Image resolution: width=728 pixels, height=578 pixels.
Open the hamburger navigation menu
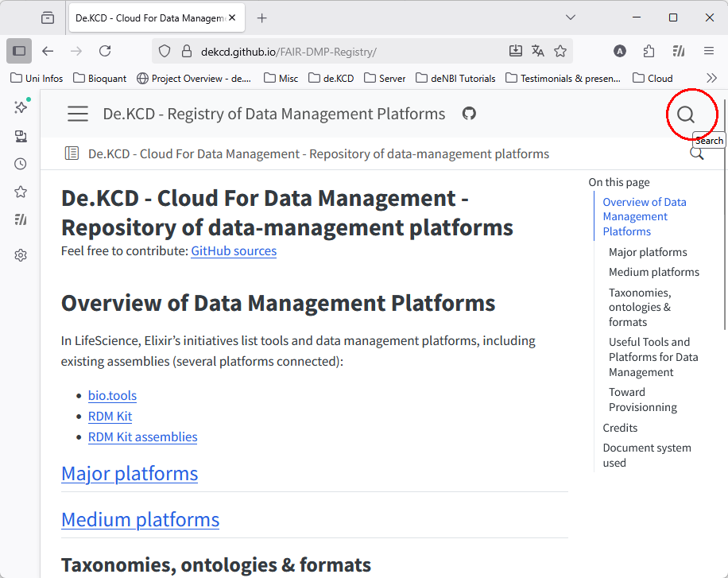tap(78, 114)
